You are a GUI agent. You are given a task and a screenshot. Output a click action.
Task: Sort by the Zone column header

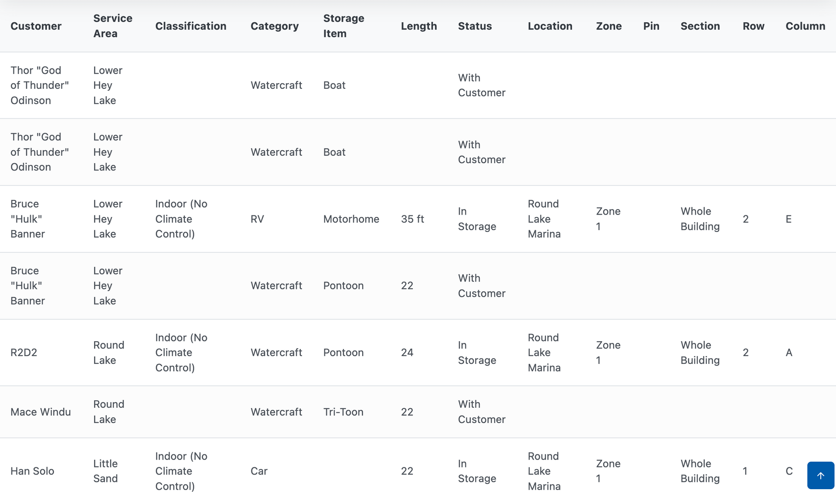coord(609,26)
